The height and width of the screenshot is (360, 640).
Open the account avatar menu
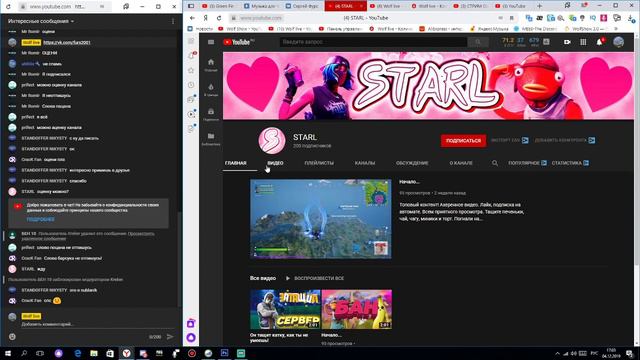pyautogui.click(x=618, y=42)
